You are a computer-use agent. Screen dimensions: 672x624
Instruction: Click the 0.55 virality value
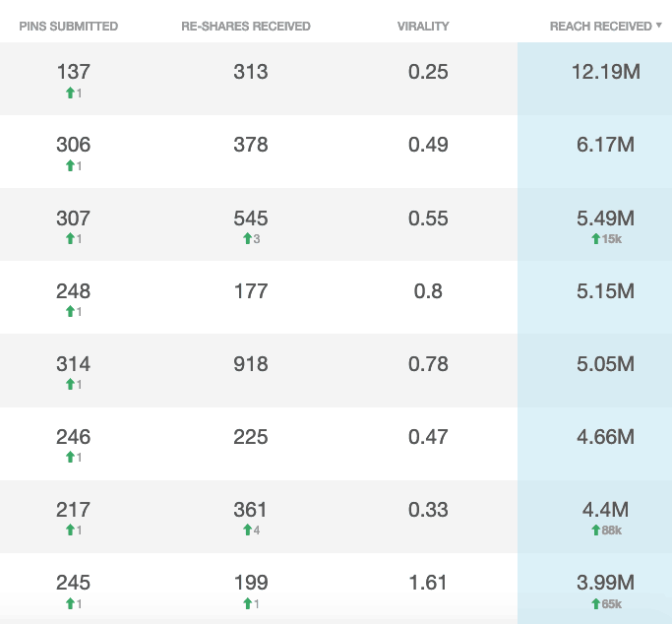(x=428, y=218)
